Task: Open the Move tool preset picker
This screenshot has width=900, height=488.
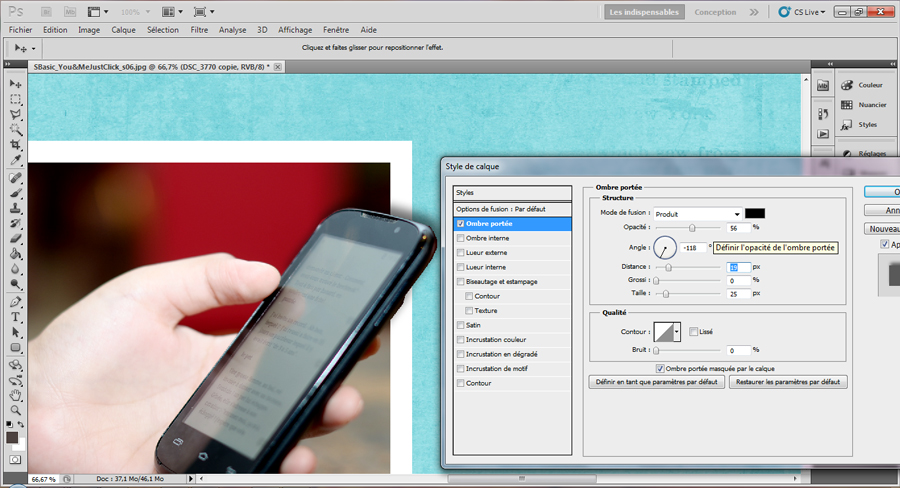Action: pos(33,49)
